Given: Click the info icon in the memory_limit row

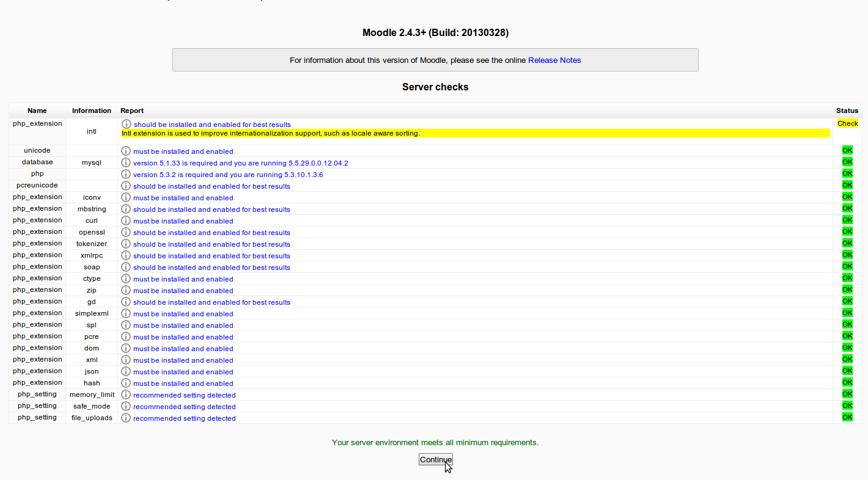Looking at the screenshot, I should click(x=126, y=395).
